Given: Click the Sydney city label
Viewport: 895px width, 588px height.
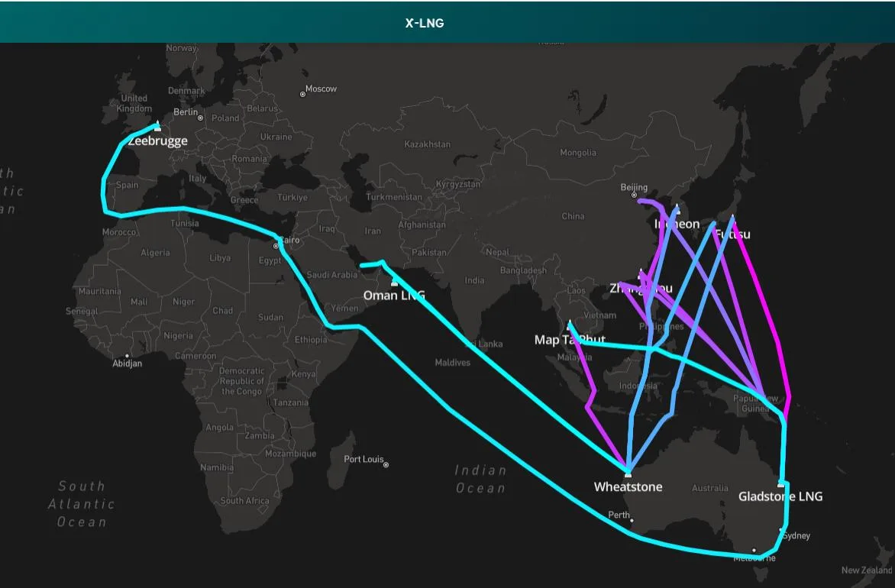Looking at the screenshot, I should point(796,535).
